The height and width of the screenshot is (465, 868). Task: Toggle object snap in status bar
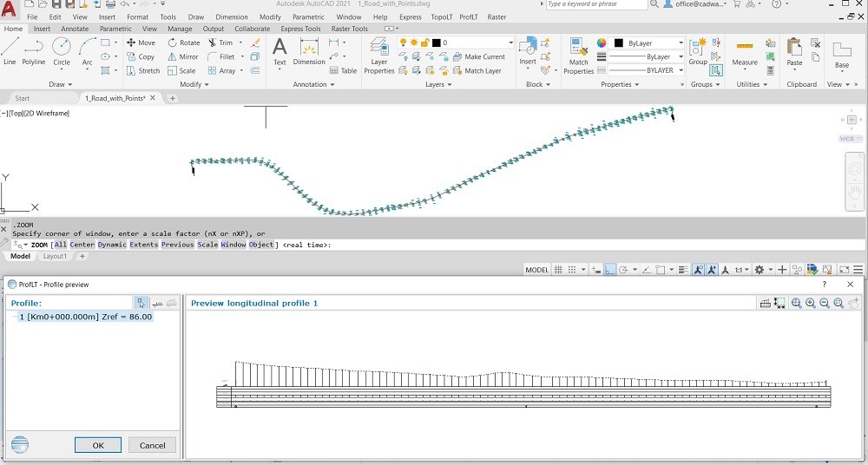pyautogui.click(x=661, y=270)
